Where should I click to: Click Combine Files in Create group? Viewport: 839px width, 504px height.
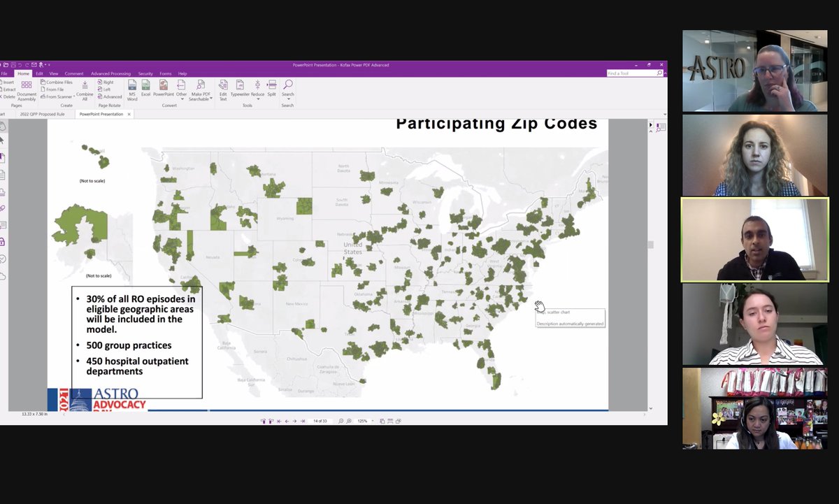tap(57, 82)
